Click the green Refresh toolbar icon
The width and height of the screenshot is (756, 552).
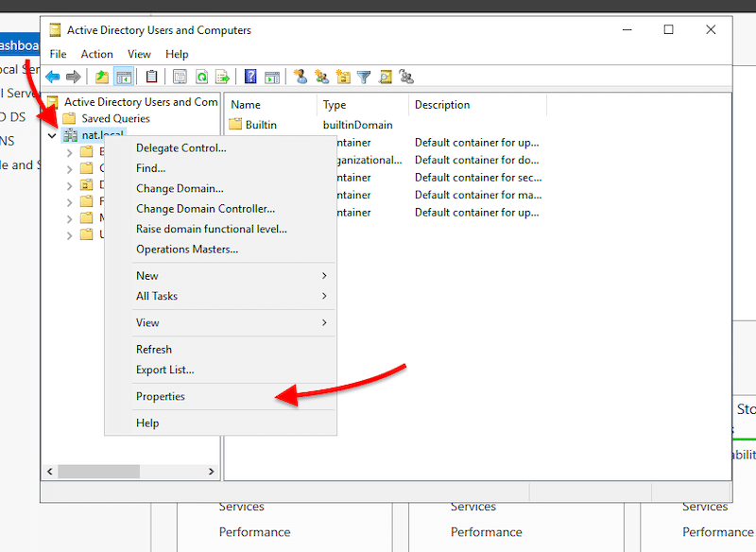click(x=201, y=77)
